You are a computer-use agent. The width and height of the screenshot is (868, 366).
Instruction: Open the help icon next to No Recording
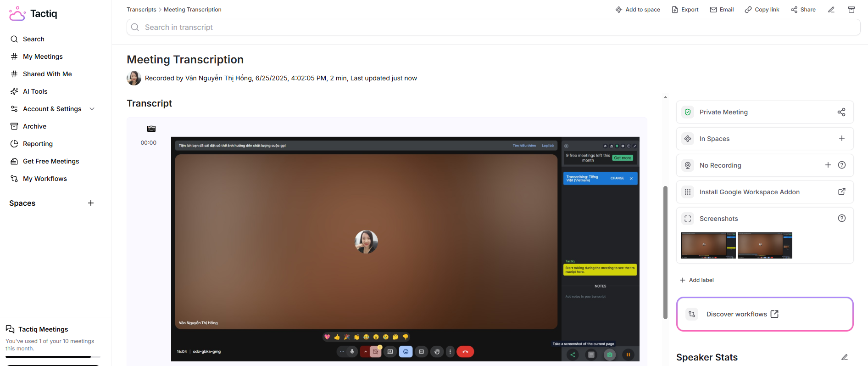pos(841,165)
